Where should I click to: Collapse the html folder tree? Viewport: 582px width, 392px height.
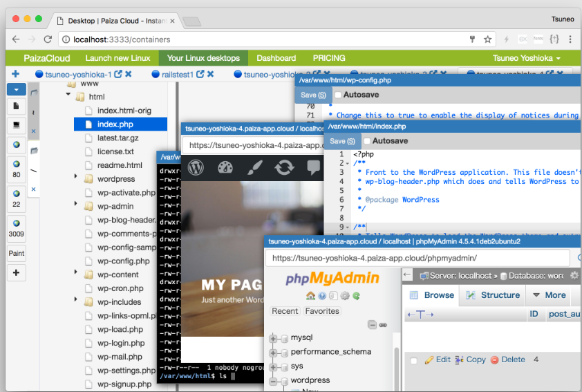[68, 94]
